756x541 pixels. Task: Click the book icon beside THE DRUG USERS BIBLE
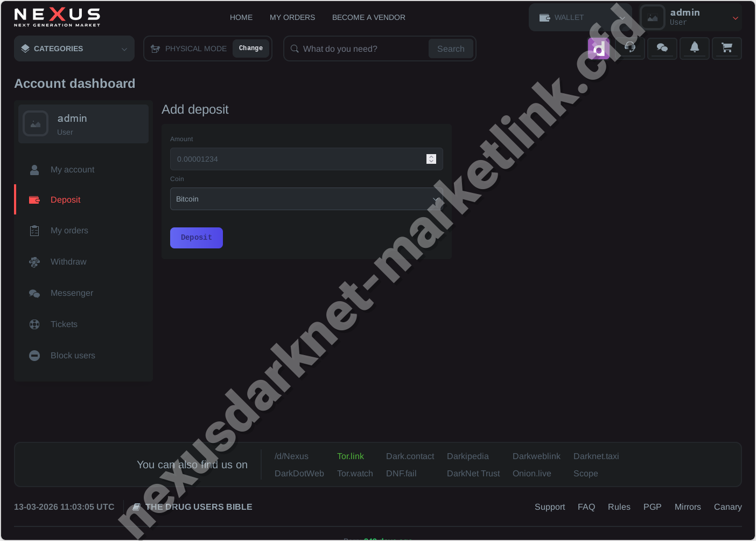[136, 507]
